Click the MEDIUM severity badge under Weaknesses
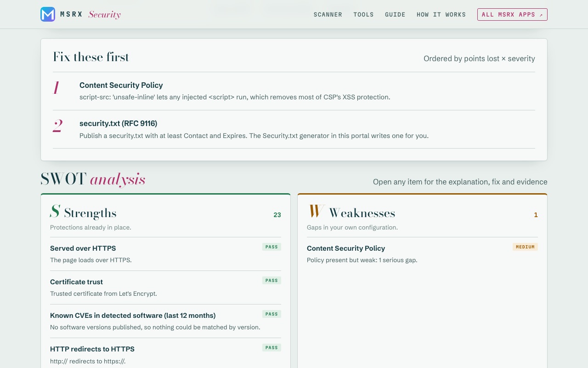 [525, 247]
